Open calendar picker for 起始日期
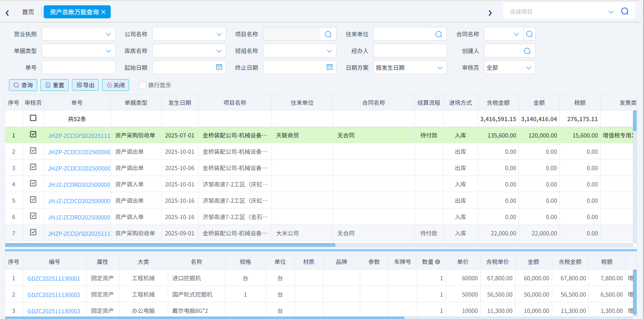The image size is (644, 319). pos(219,67)
